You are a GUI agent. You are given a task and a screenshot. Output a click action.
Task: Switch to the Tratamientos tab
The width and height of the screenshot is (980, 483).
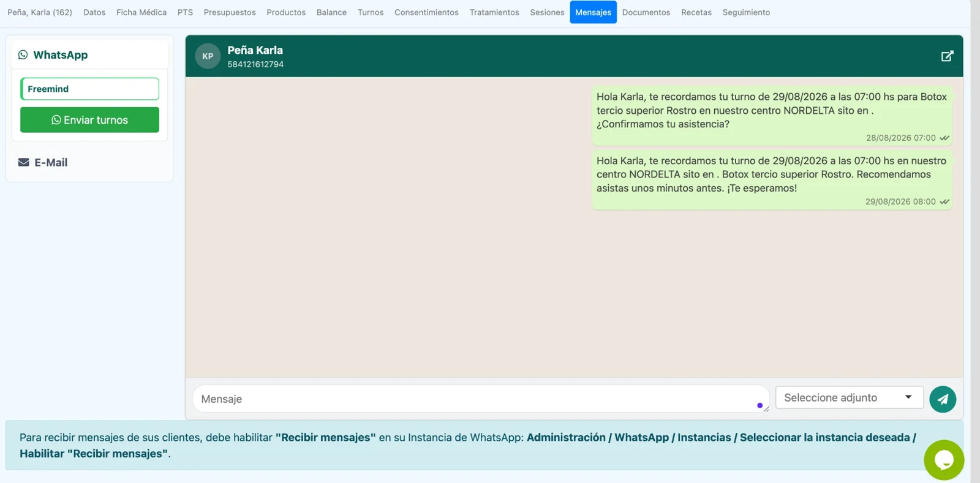coord(494,12)
